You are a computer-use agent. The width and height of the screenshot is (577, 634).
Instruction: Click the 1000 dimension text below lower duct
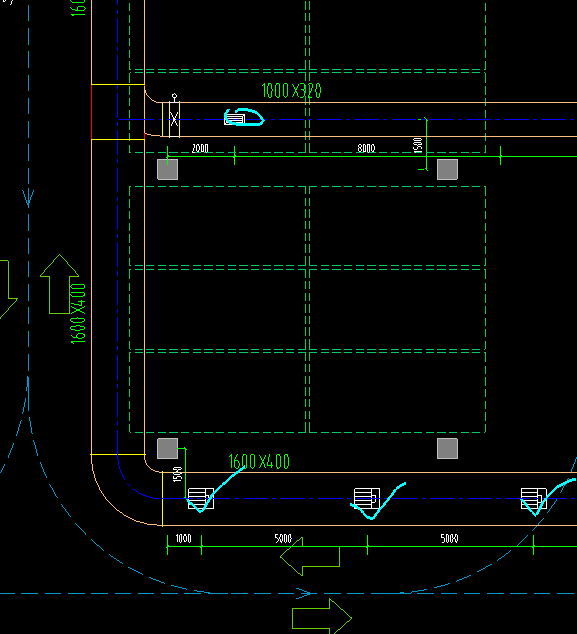pyautogui.click(x=183, y=539)
